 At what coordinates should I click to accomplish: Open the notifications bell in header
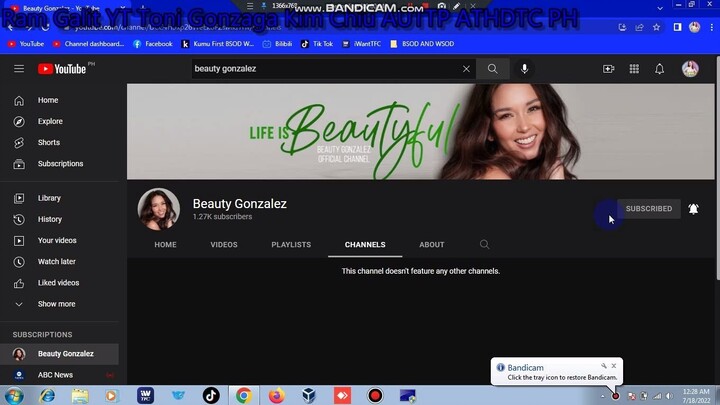click(x=659, y=69)
